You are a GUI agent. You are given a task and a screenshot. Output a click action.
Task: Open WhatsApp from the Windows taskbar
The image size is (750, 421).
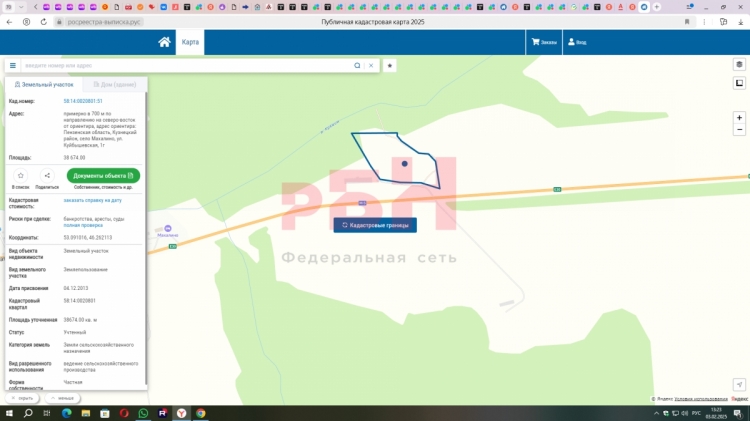pyautogui.click(x=143, y=413)
